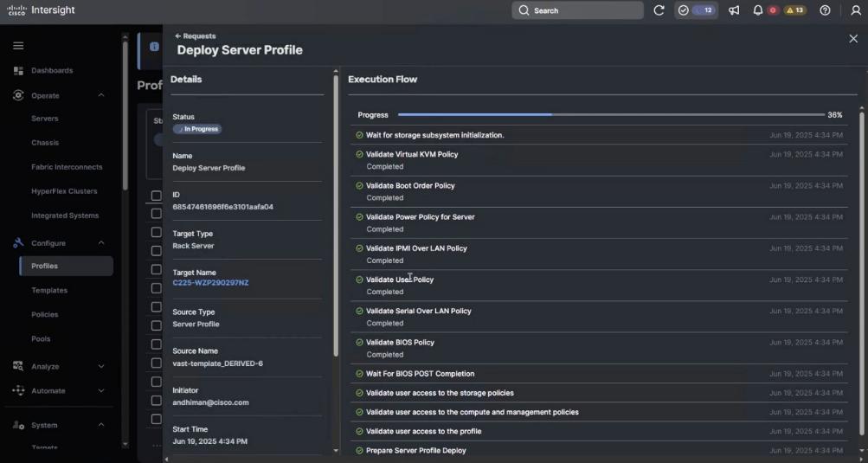Open the hamburger navigation menu
The width and height of the screenshot is (868, 463).
coord(18,46)
